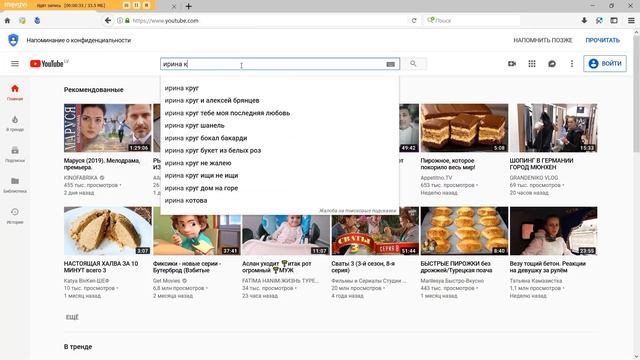640x360 pixels.
Task: Click the KINOFABRIKA channel name
Action: coord(81,178)
